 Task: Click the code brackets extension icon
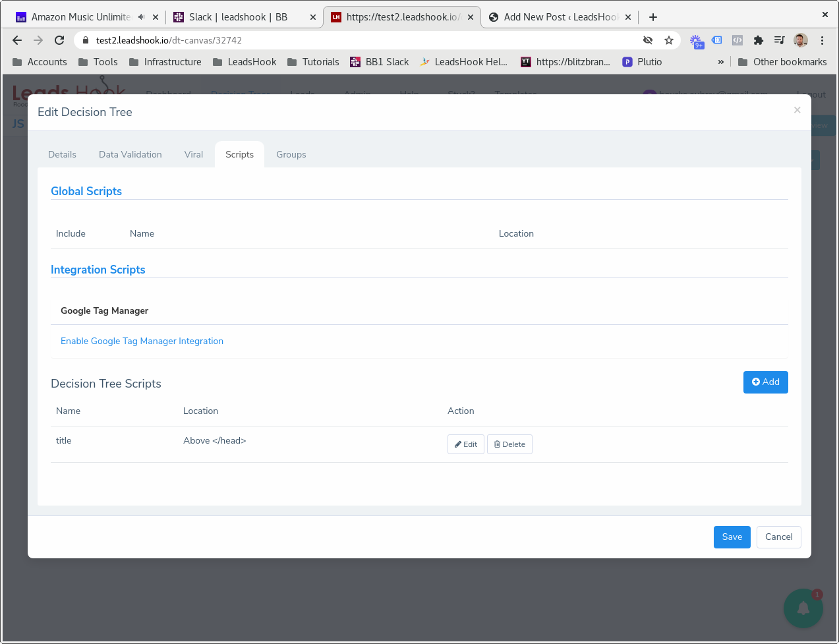[738, 40]
